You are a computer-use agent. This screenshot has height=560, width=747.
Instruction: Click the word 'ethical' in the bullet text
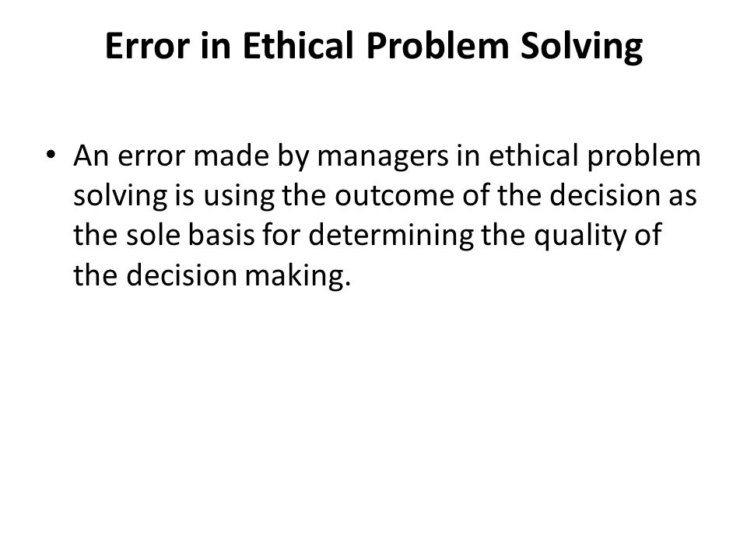tap(534, 156)
